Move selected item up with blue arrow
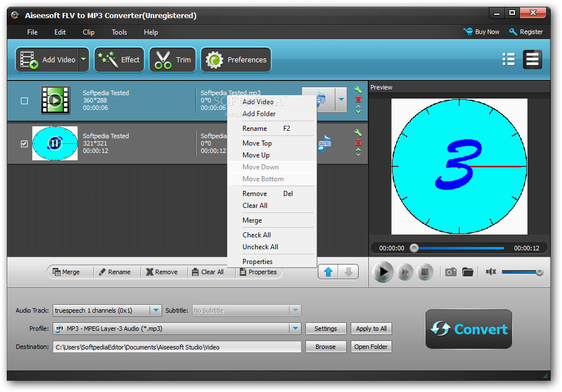Image resolution: width=562 pixels, height=392 pixels. pyautogui.click(x=329, y=272)
